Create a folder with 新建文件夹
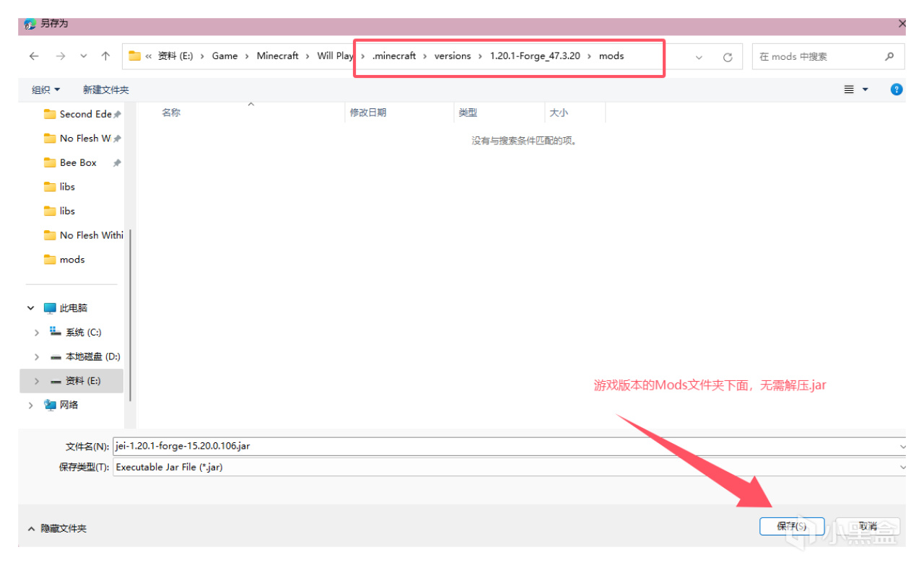Image resolution: width=924 pixels, height=565 pixels. point(106,89)
